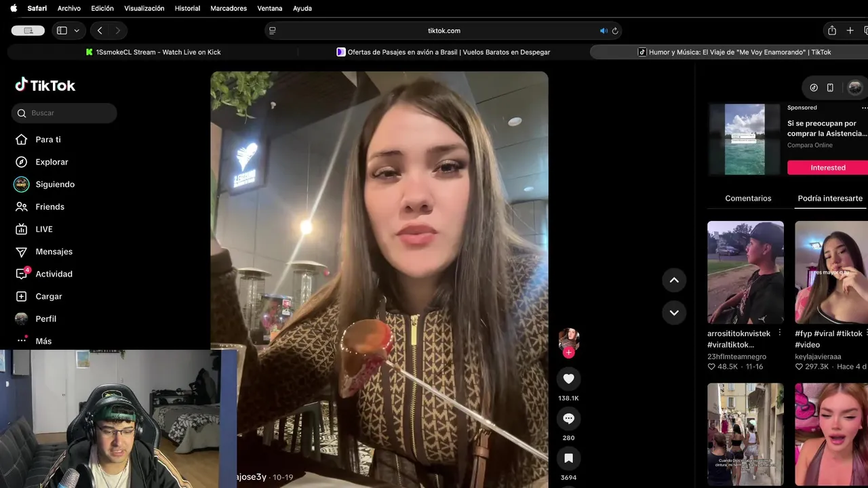Open street crowd video thumbnail

(745, 434)
